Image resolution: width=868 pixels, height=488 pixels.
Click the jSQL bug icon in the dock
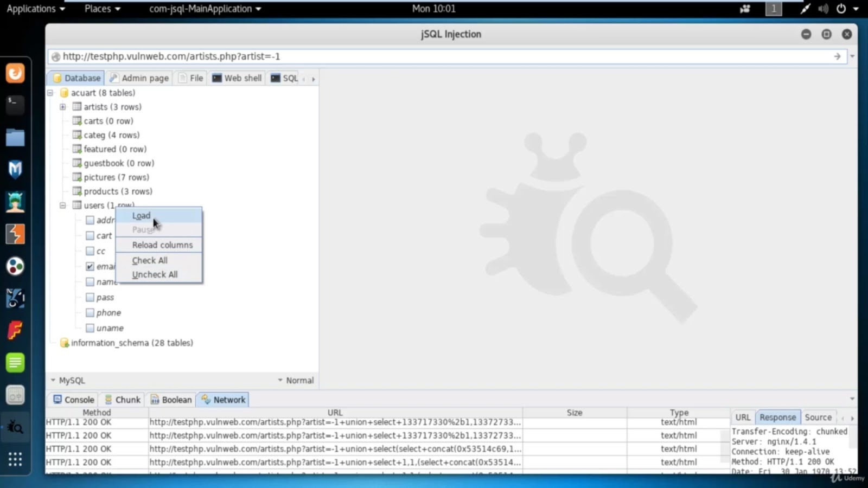click(15, 426)
